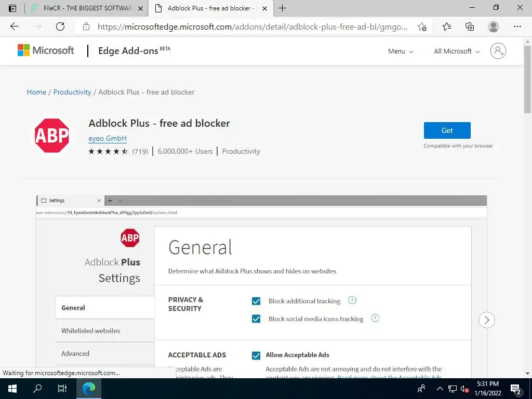Go to Home breadcrumb link
Image resolution: width=532 pixels, height=399 pixels.
click(x=36, y=92)
